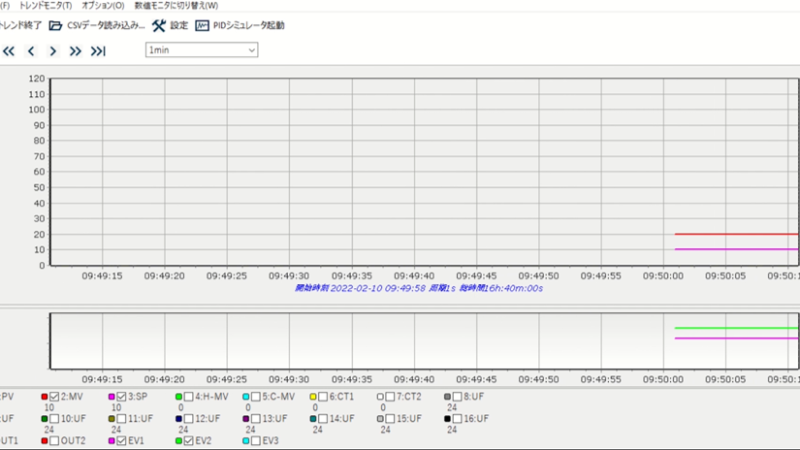Step back with single left arrow
800x450 pixels.
coord(31,51)
